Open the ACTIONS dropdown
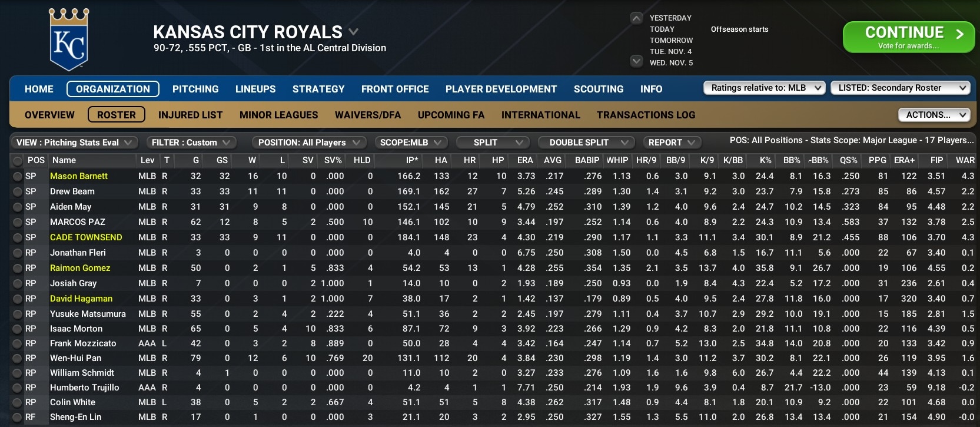This screenshot has height=427, width=980. click(x=934, y=115)
